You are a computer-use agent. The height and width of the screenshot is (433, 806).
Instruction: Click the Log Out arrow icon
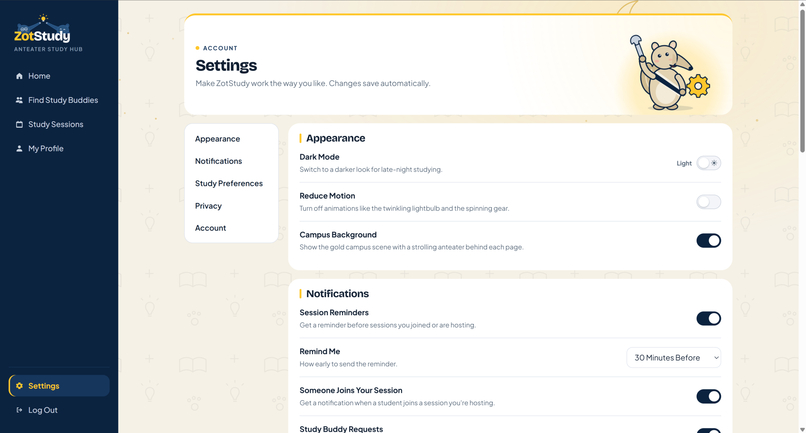(x=19, y=410)
